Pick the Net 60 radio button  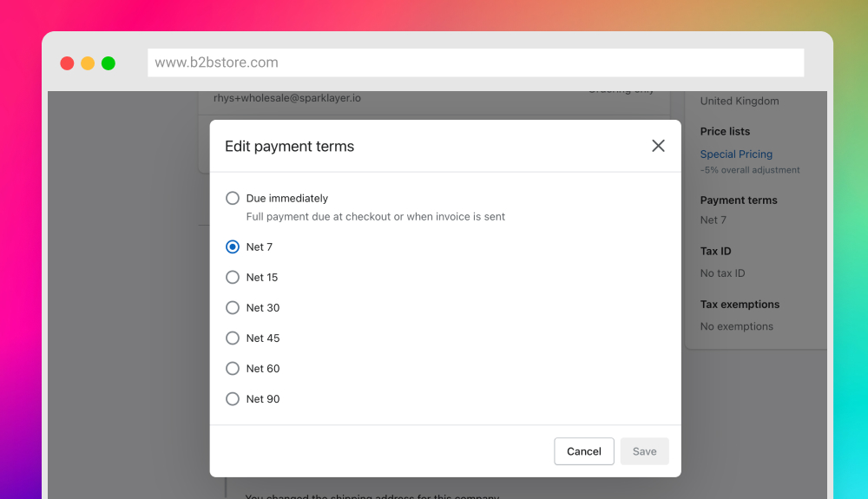[233, 369]
